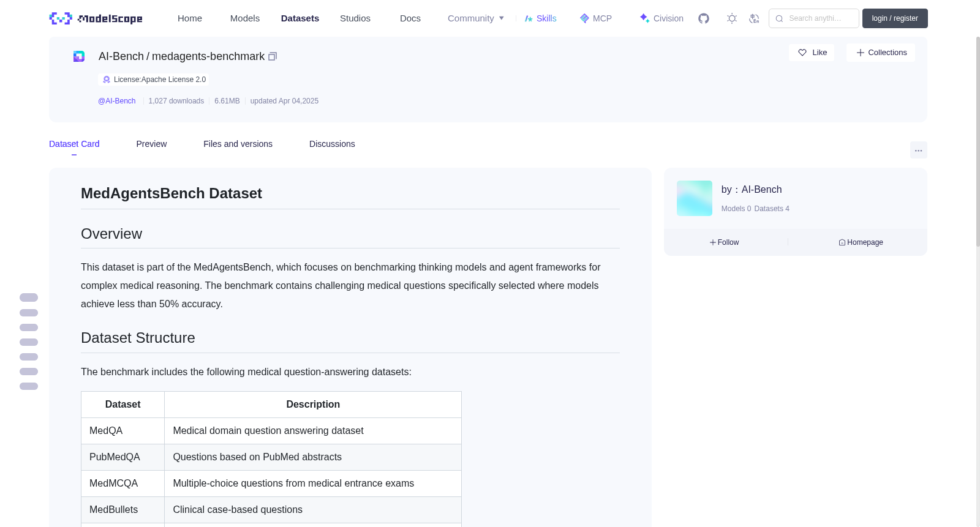The height and width of the screenshot is (527, 980).
Task: Open the Files and versions tab
Action: click(x=238, y=144)
